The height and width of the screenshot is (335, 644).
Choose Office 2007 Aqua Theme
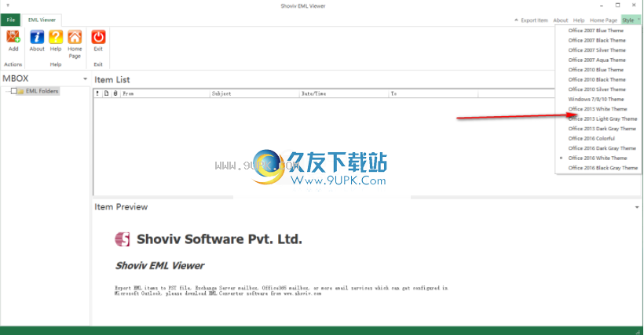point(598,60)
